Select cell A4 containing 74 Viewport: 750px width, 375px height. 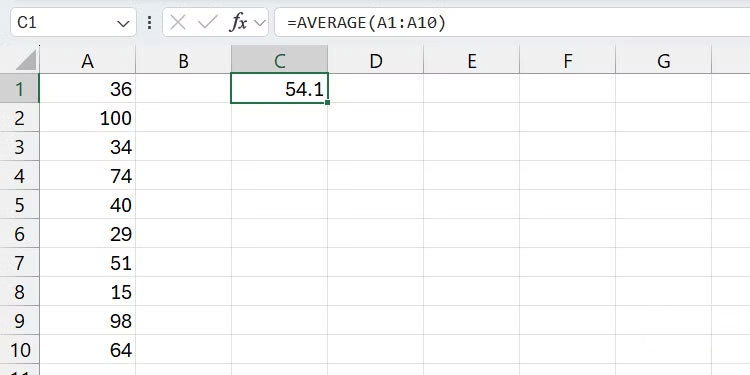[x=88, y=176]
